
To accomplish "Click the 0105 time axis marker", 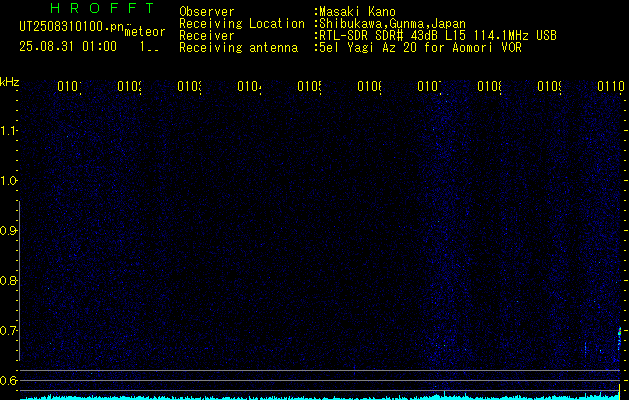I will [310, 87].
